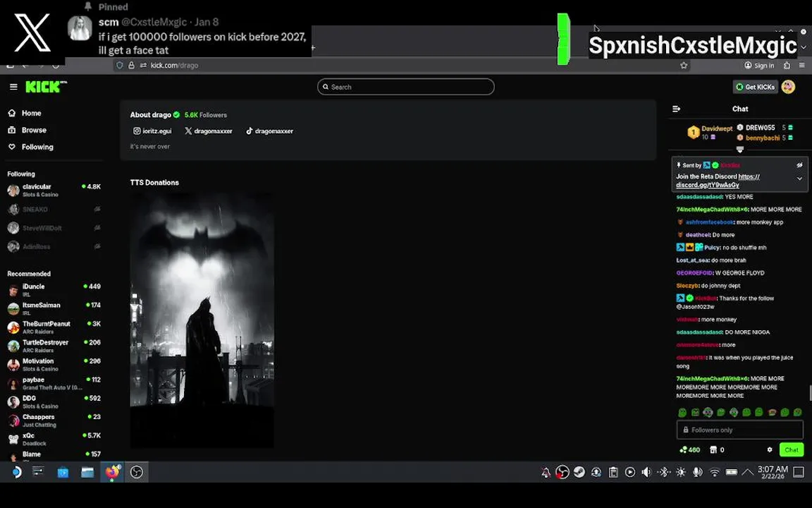This screenshot has width=812, height=508.
Task: Open dragomaxxer TikTok link
Action: point(269,131)
